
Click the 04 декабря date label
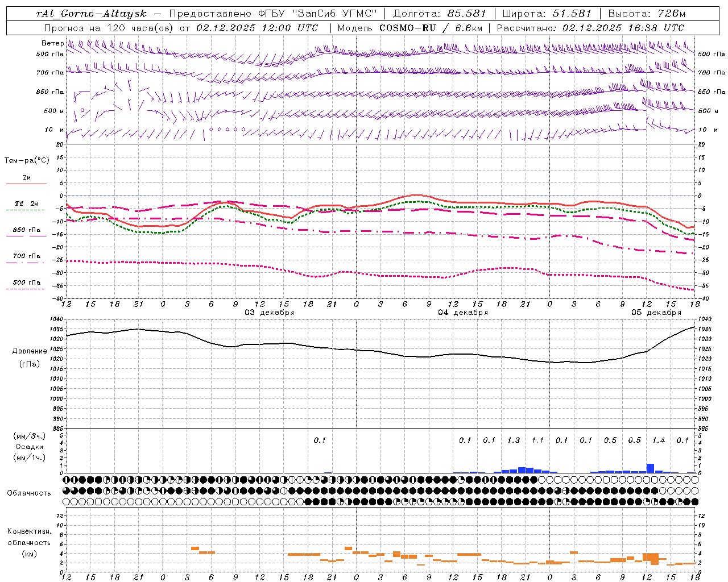[463, 313]
